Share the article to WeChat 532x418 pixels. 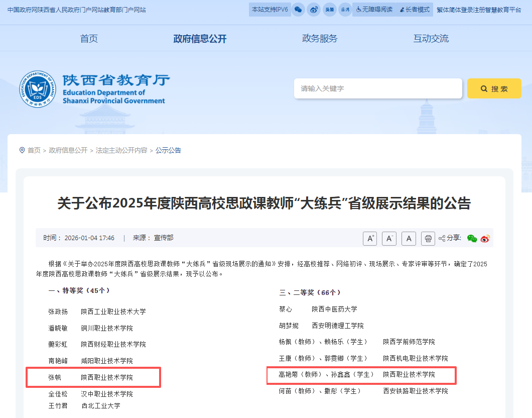(x=472, y=239)
